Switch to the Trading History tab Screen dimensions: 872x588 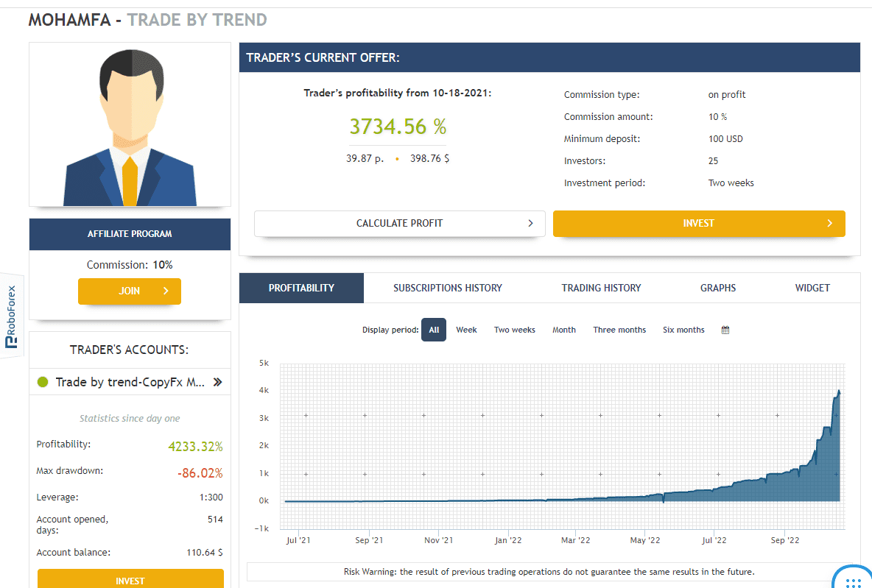point(601,288)
